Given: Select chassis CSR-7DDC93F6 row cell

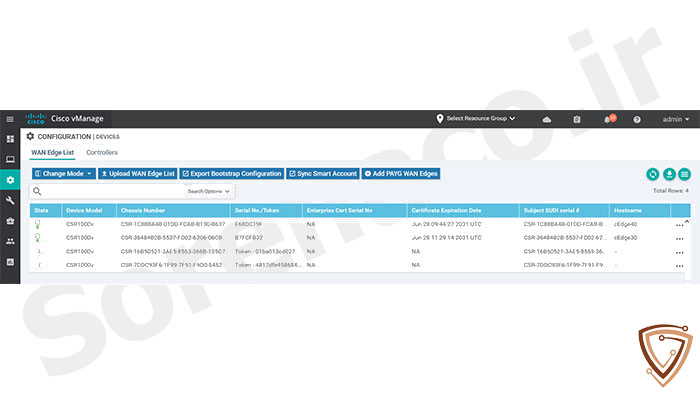Looking at the screenshot, I should 171,265.
